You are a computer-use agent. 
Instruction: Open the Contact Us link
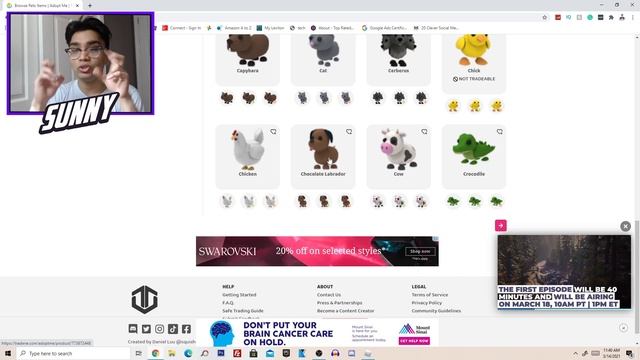coord(329,295)
